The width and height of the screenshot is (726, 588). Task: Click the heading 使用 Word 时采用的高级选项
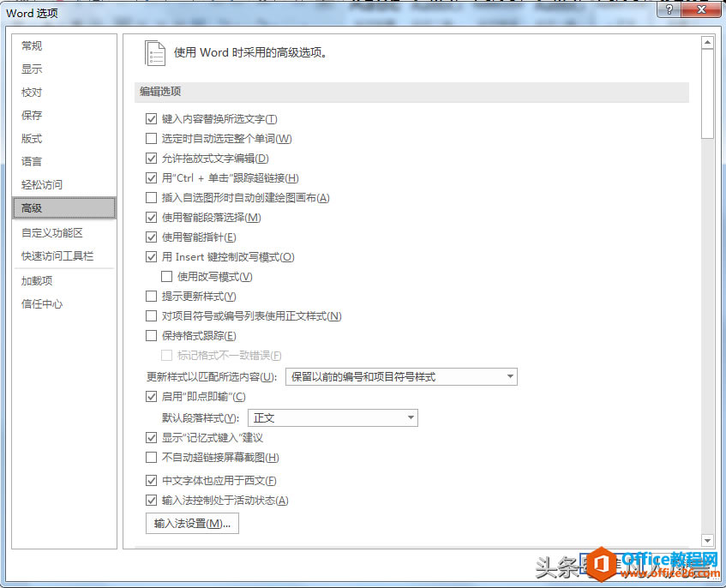tap(250, 53)
